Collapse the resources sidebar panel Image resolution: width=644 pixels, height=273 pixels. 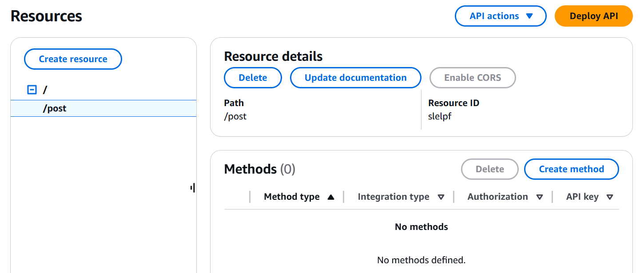coord(192,188)
